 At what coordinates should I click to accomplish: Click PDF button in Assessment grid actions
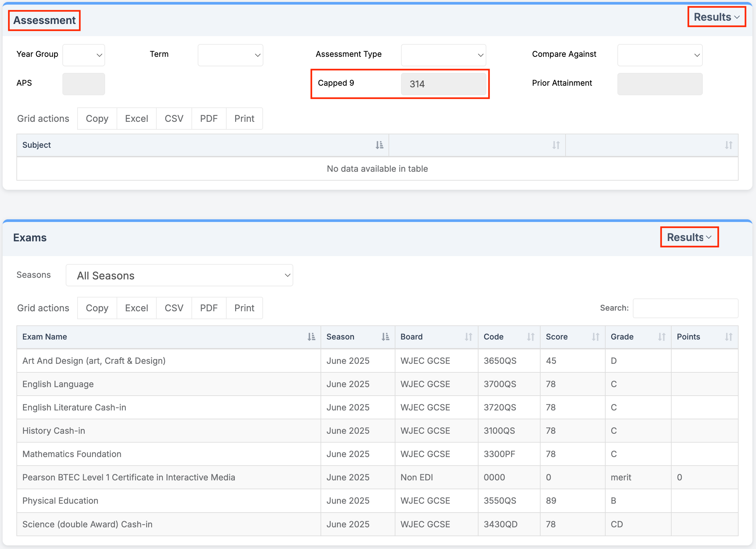[209, 119]
